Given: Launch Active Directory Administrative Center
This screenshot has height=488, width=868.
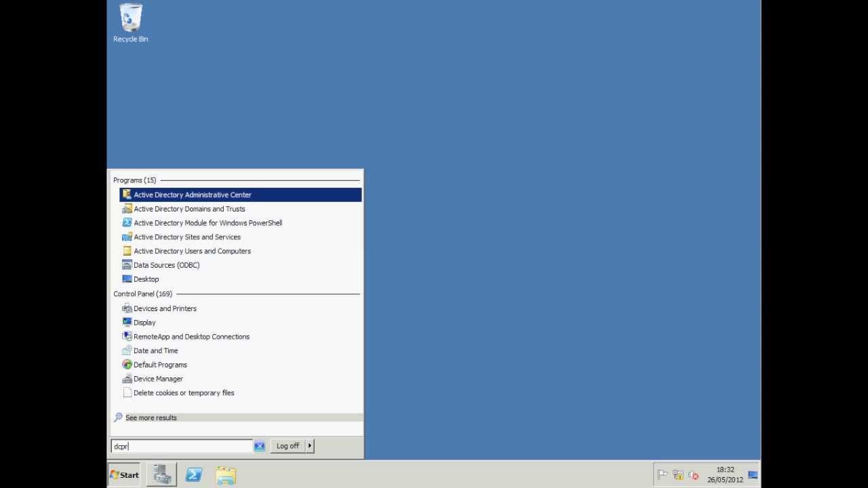Looking at the screenshot, I should click(241, 195).
